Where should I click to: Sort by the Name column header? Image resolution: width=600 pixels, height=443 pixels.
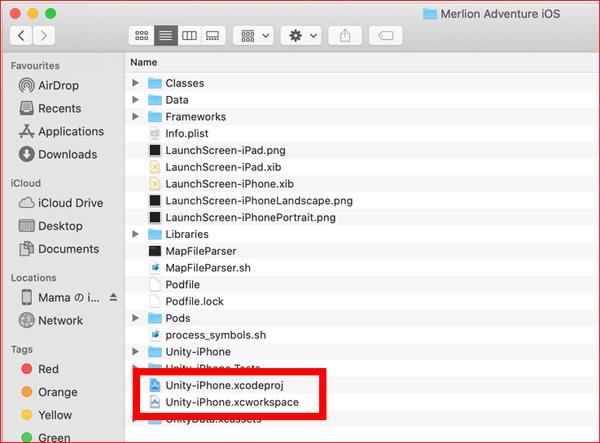point(143,62)
